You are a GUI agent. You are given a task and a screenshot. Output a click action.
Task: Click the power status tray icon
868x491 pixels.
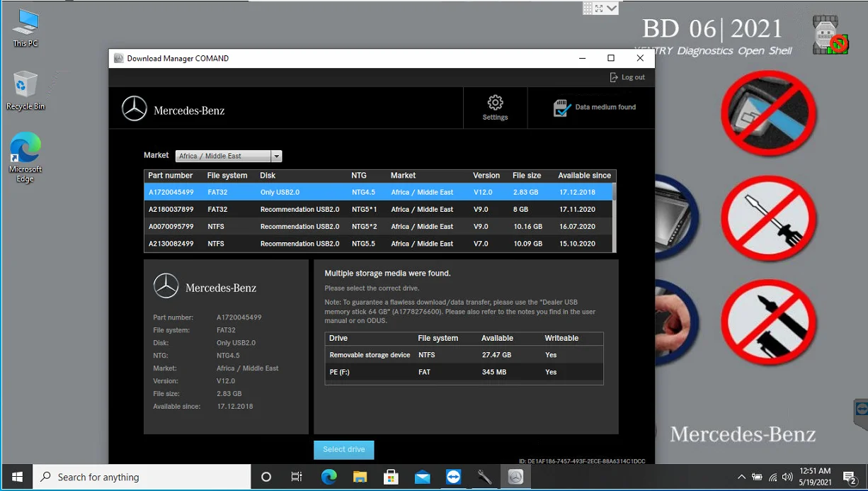(x=757, y=477)
